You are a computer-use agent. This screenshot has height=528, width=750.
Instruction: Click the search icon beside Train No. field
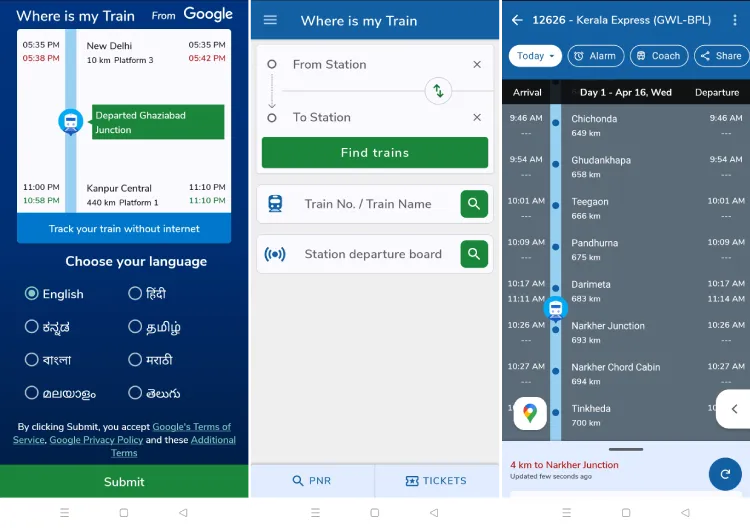474,204
